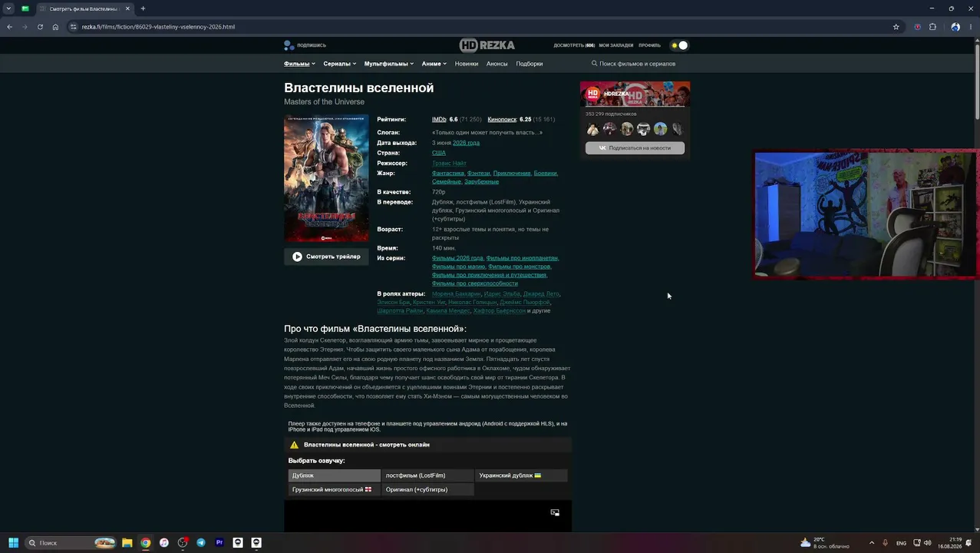Select the Оригинал (+субтитры) voiceover
This screenshot has height=553, width=980.
(x=427, y=489)
